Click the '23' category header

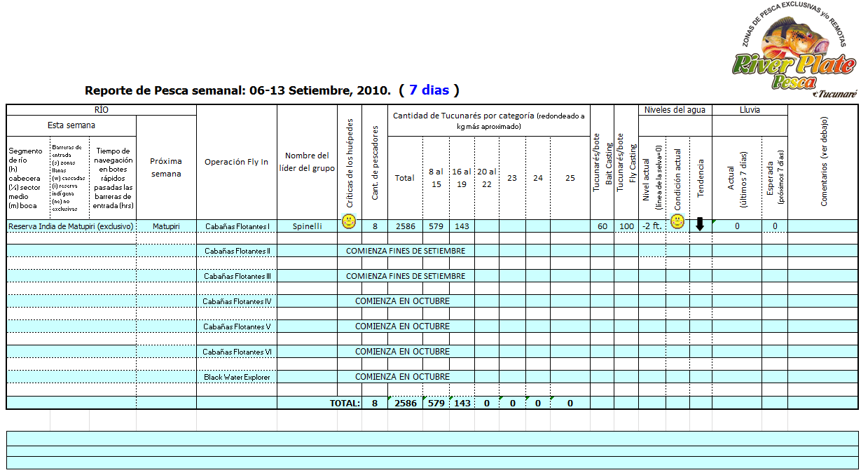pyautogui.click(x=512, y=178)
